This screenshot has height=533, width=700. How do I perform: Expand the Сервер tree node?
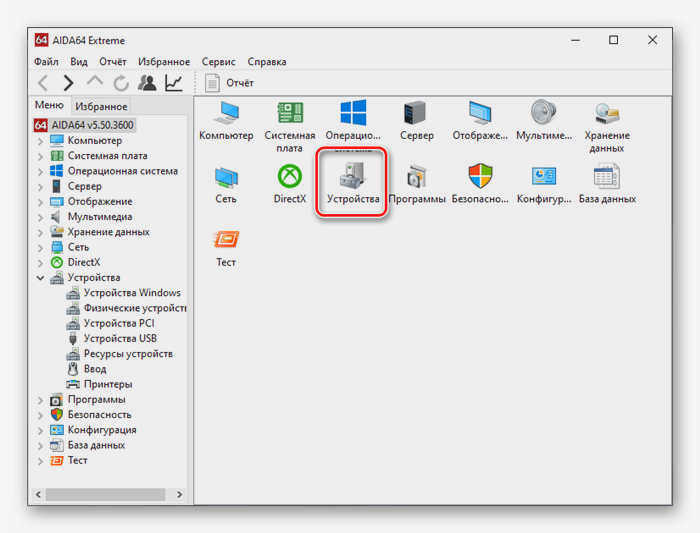(x=41, y=187)
